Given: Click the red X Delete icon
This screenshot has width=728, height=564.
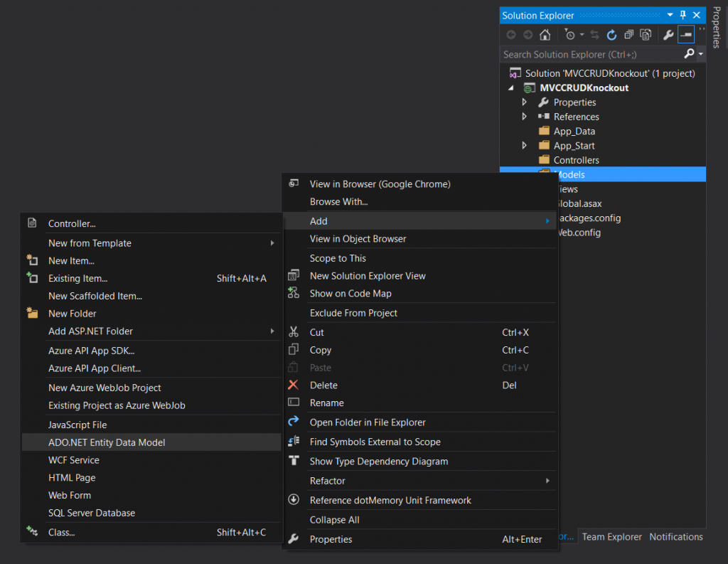Looking at the screenshot, I should tap(294, 385).
